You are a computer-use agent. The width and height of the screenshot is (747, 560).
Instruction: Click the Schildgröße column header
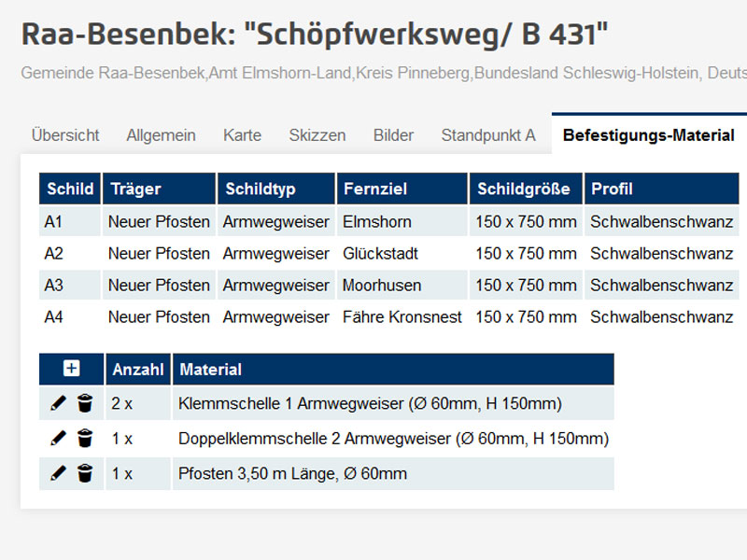pyautogui.click(x=523, y=189)
